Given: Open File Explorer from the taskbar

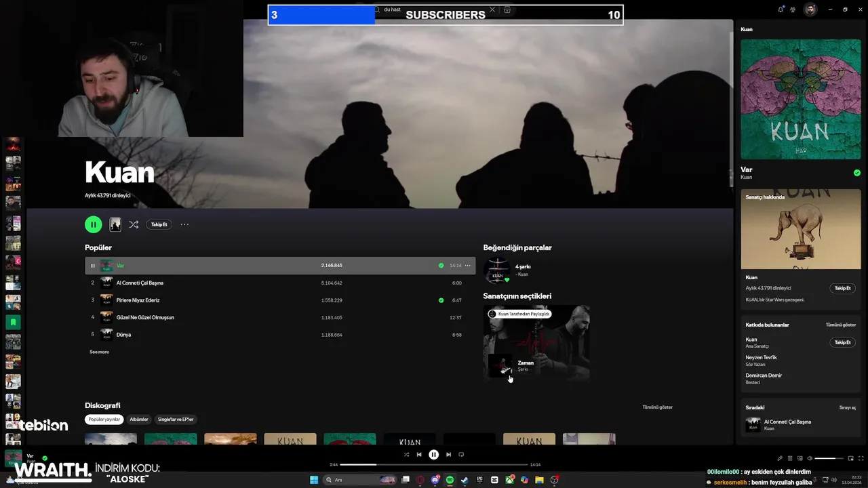Looking at the screenshot, I should tap(539, 480).
